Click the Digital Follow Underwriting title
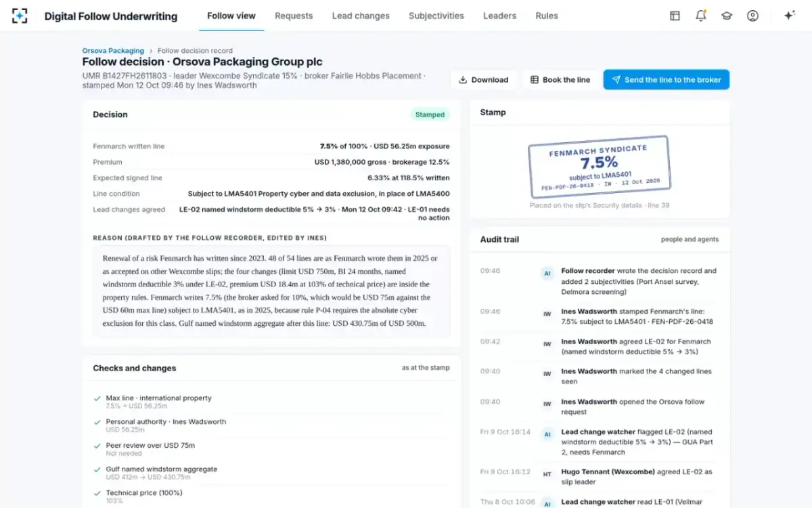 click(111, 16)
